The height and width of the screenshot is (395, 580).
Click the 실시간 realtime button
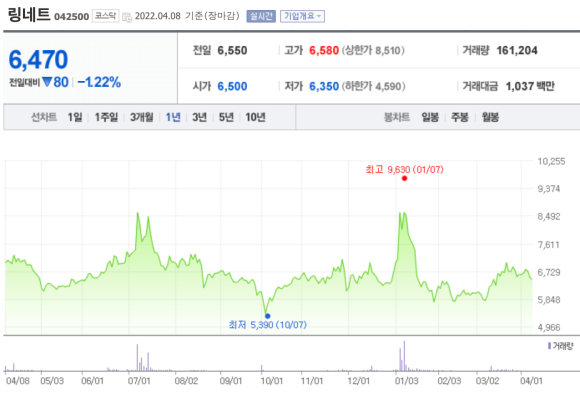point(261,16)
